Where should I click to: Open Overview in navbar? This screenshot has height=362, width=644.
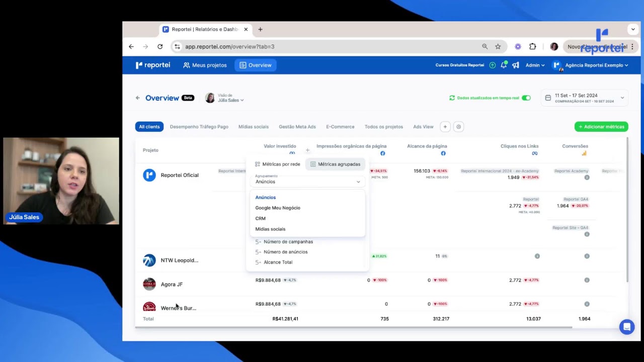(256, 65)
